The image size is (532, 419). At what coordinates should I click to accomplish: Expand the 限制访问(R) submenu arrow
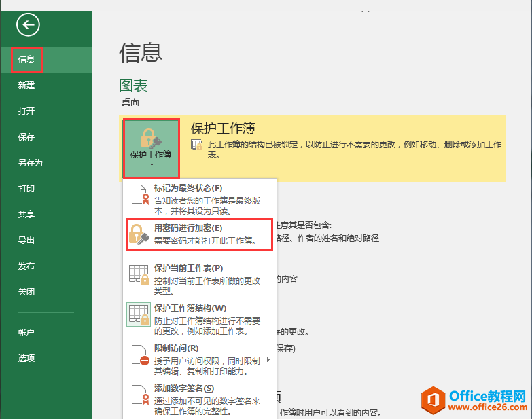click(268, 359)
